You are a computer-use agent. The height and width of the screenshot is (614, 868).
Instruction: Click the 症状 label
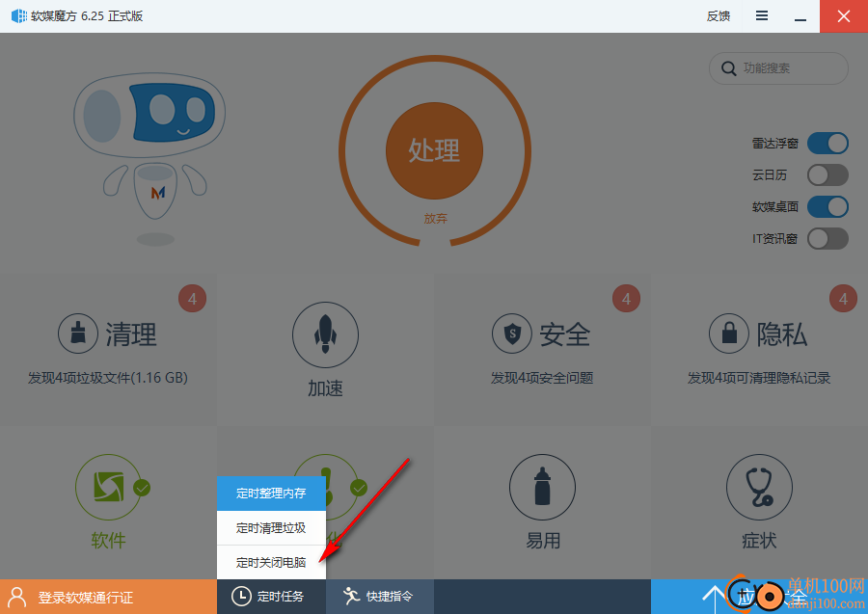click(x=760, y=540)
